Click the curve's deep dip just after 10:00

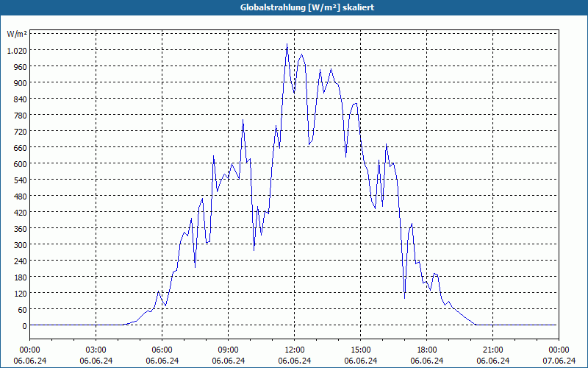tap(254, 250)
